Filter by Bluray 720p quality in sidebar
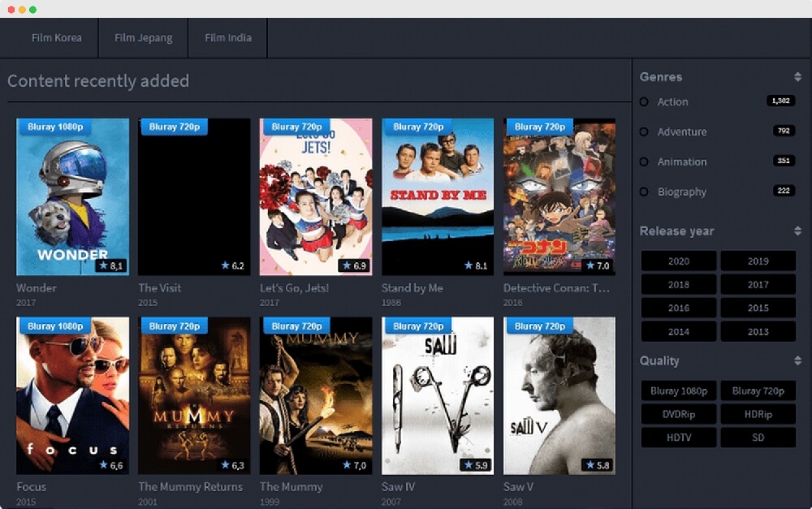This screenshot has height=509, width=812. point(758,391)
